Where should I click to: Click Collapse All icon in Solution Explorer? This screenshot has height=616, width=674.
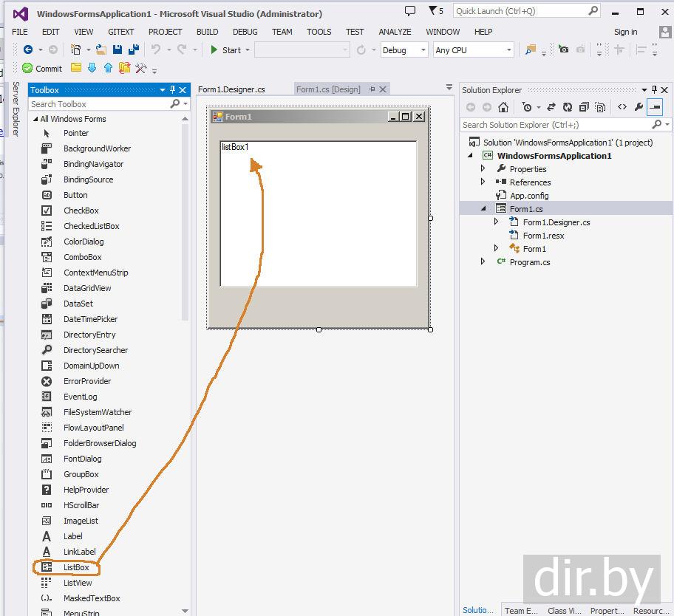pyautogui.click(x=583, y=107)
